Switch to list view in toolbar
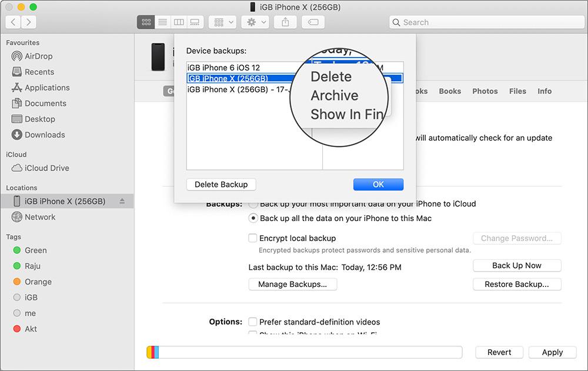Image resolution: width=588 pixels, height=371 pixels. tap(162, 22)
